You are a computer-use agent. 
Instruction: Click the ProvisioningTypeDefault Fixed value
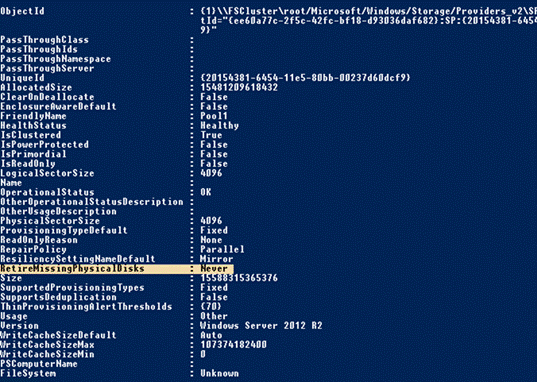[214, 230]
